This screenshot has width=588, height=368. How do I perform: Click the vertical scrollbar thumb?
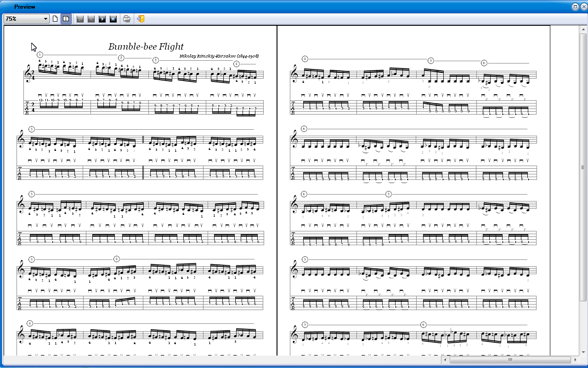click(x=583, y=167)
